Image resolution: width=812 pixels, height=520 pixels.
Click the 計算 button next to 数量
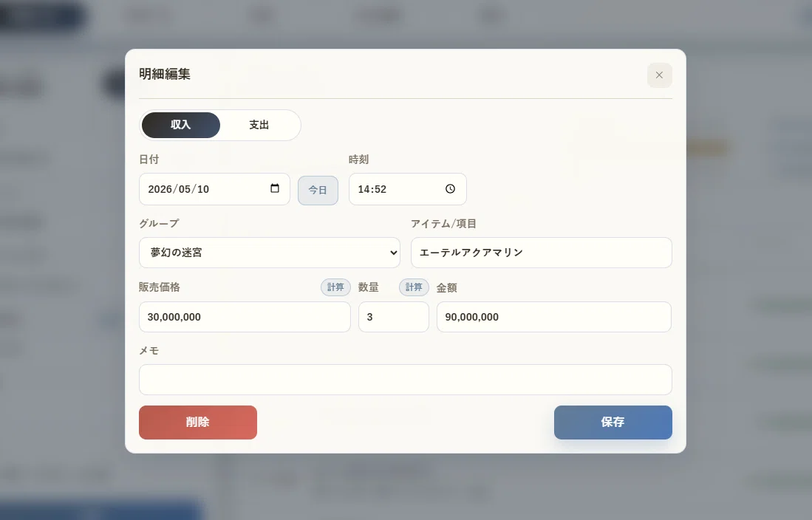(414, 287)
